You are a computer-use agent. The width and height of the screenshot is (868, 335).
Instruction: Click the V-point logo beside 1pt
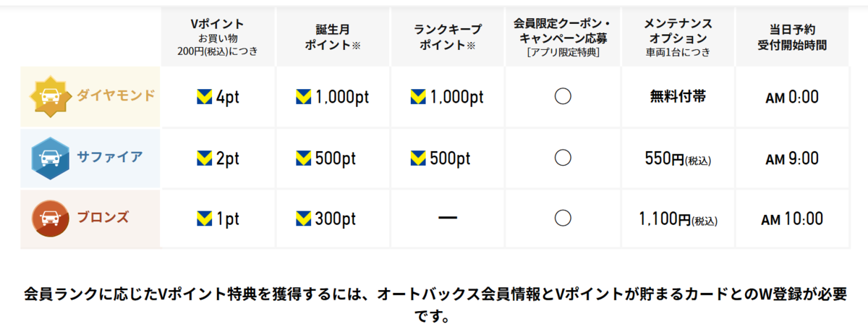pos(205,218)
